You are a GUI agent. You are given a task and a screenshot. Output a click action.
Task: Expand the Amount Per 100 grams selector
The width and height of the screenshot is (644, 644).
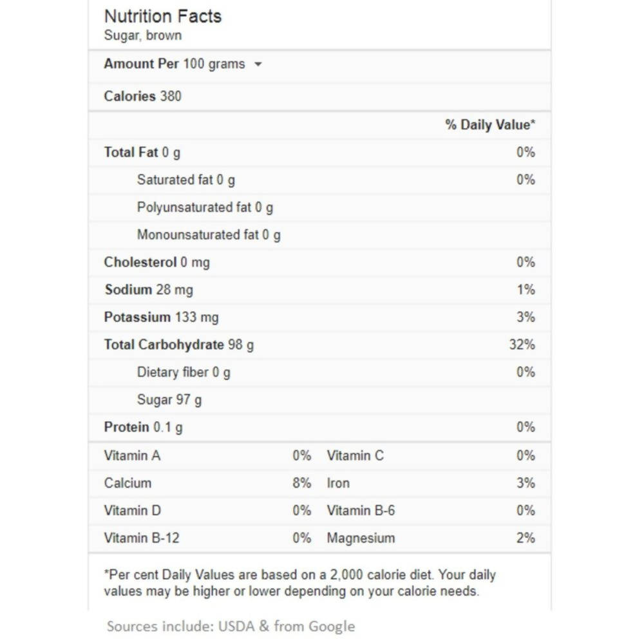175,64
